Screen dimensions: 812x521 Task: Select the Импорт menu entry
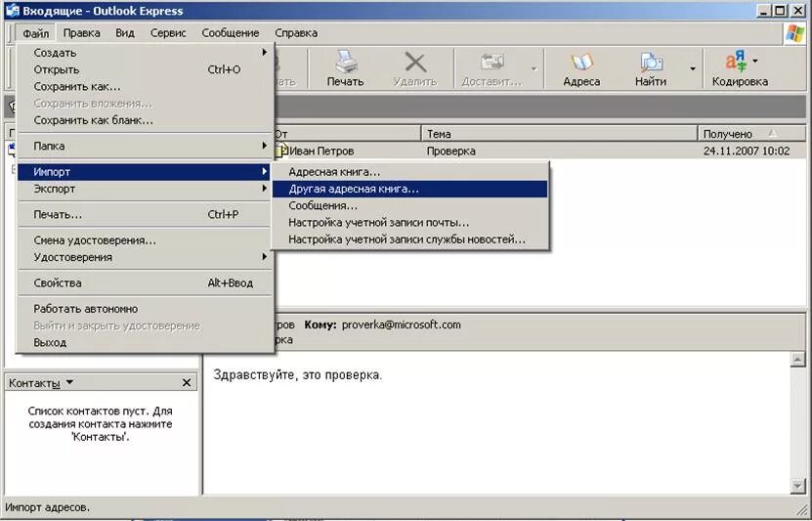pyautogui.click(x=145, y=171)
